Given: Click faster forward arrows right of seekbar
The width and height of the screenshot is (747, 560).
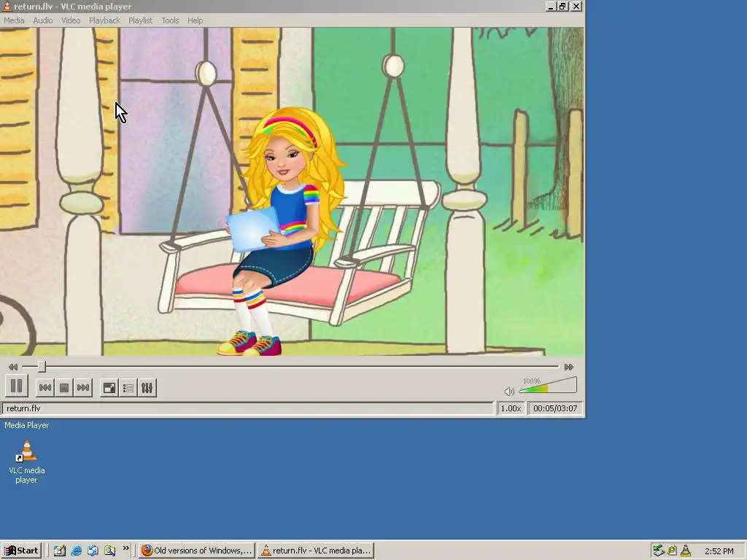Looking at the screenshot, I should click(569, 367).
